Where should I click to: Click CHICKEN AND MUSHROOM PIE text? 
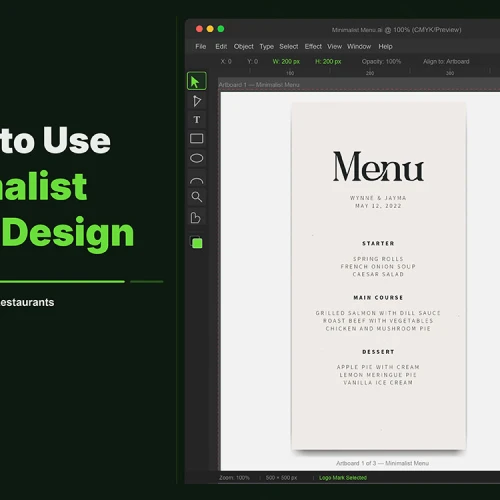tap(378, 329)
